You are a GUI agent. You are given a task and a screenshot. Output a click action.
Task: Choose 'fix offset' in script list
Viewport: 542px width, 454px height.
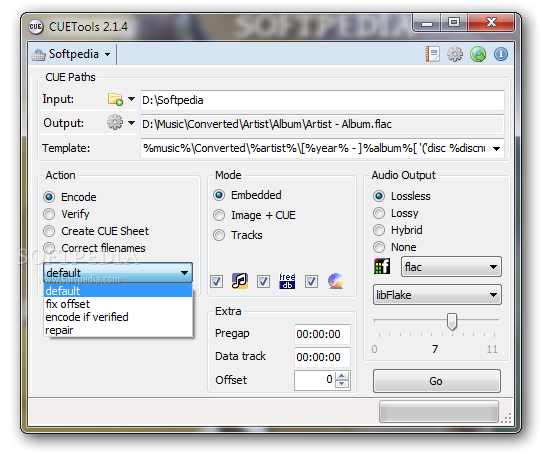tap(118, 304)
